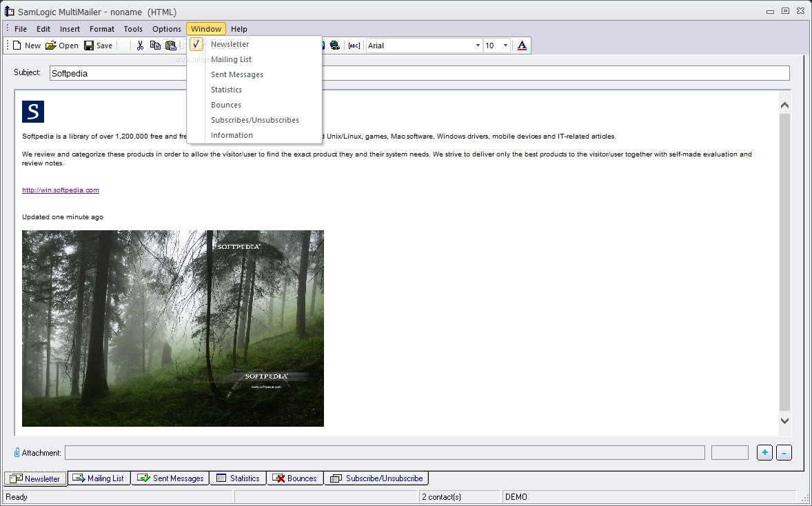Choose Mailing List from Window menu
812x506 pixels.
tap(254, 59)
